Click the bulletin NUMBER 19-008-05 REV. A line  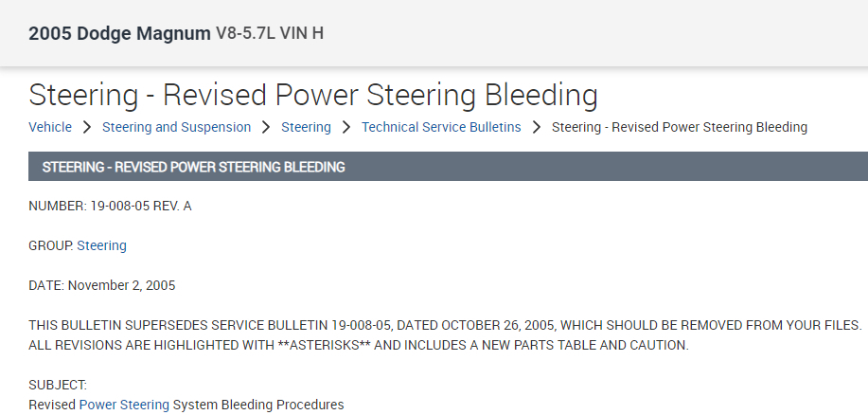[x=110, y=206]
